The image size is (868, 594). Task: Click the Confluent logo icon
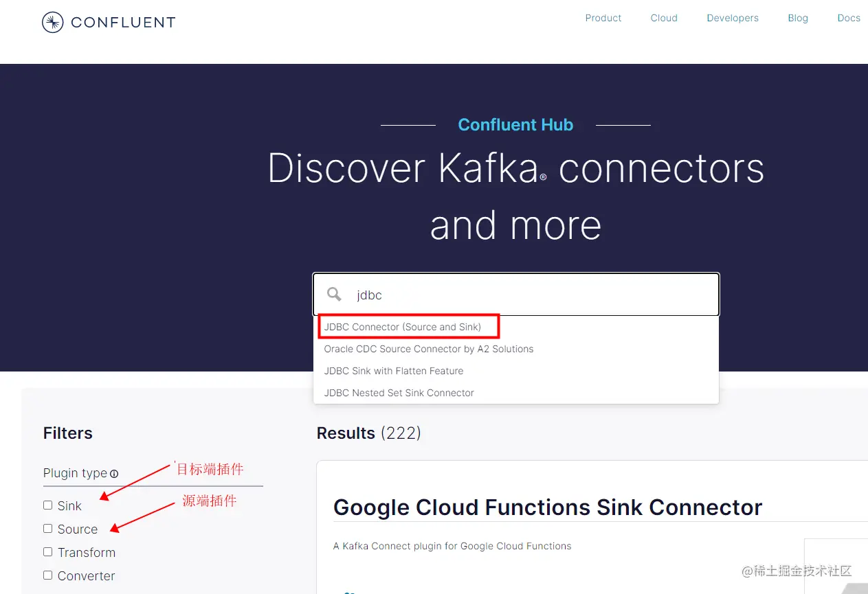(53, 23)
